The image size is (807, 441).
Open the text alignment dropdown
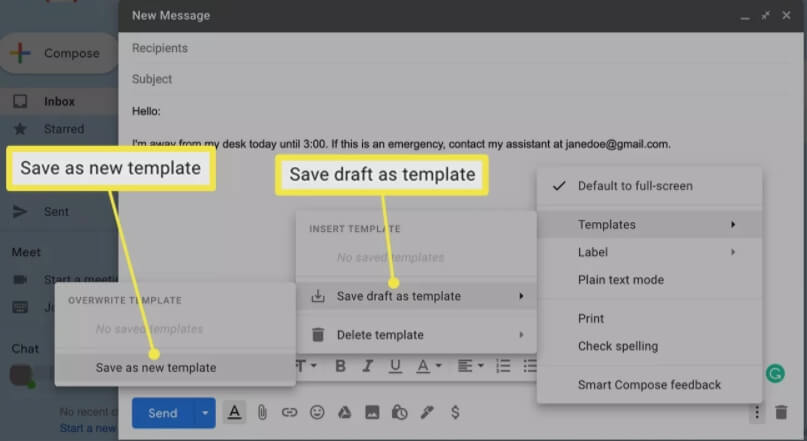click(x=470, y=366)
